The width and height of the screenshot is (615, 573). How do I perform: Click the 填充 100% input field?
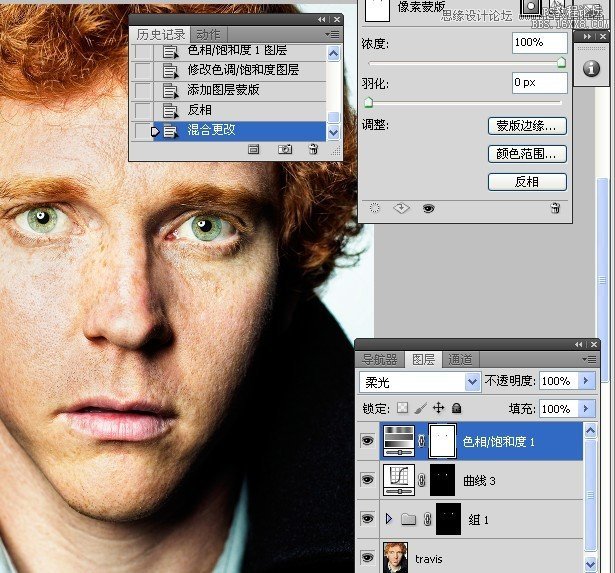pyautogui.click(x=558, y=409)
